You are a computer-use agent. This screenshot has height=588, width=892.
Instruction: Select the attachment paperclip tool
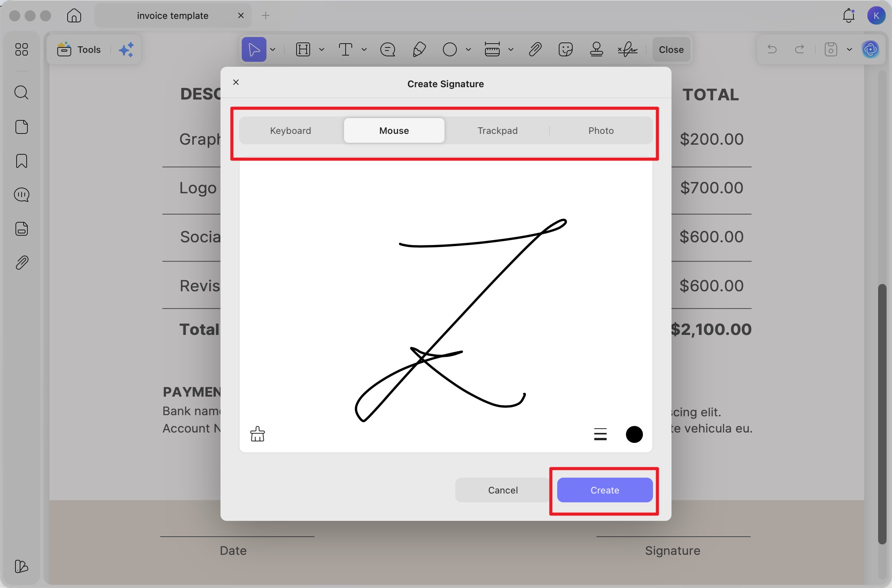click(x=535, y=49)
